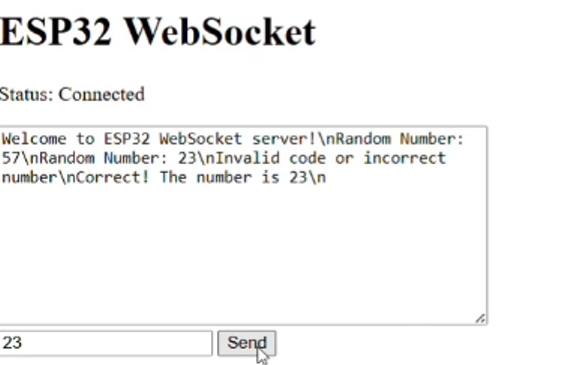This screenshot has width=587, height=365.
Task: Click inside the message log textarea's empty area
Action: (243, 251)
